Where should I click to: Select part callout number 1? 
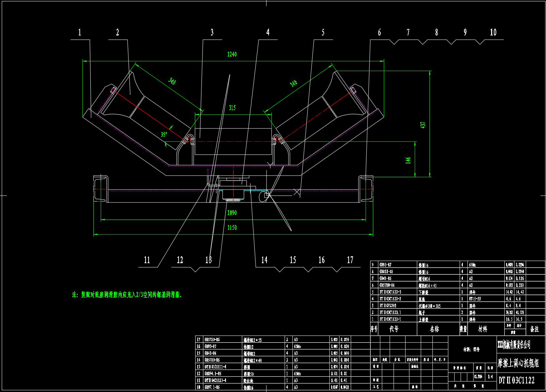[x=80, y=33]
